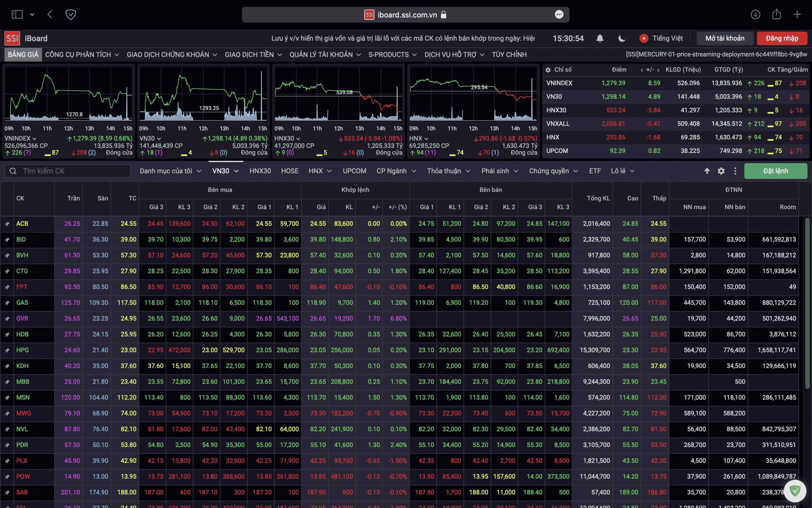Expand the VN30 tab dropdown arrow
The image size is (812, 508).
point(236,171)
